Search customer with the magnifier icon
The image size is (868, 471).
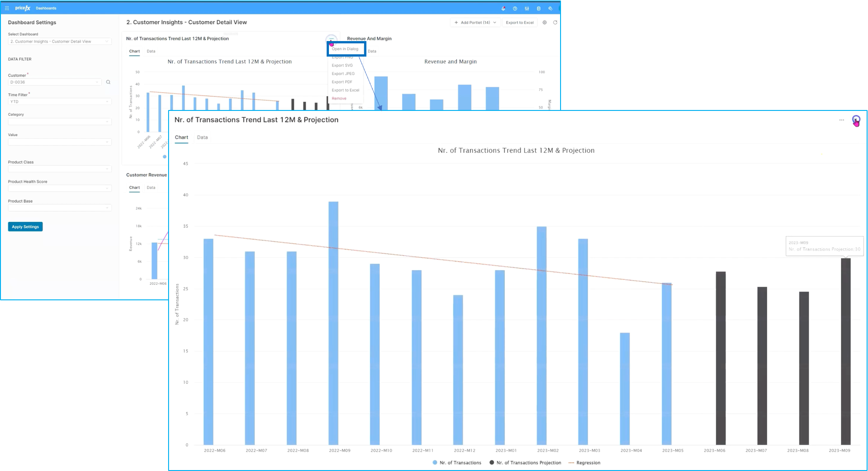[108, 82]
